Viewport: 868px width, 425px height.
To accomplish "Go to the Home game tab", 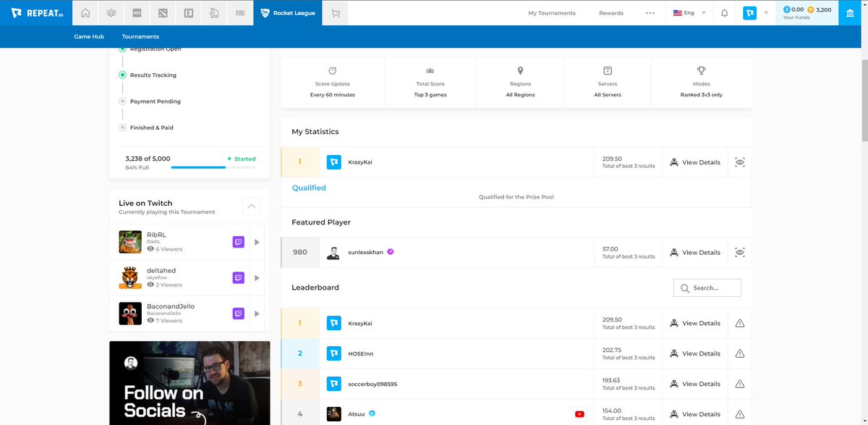I will [86, 13].
